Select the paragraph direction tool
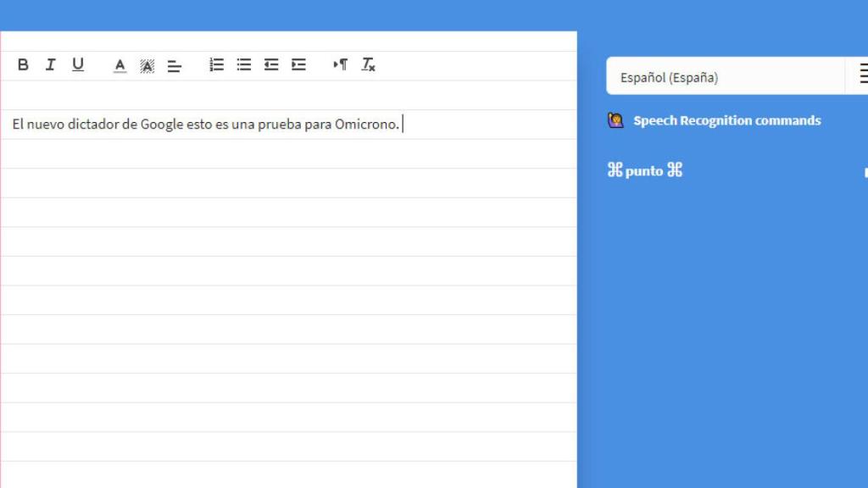 pyautogui.click(x=342, y=64)
